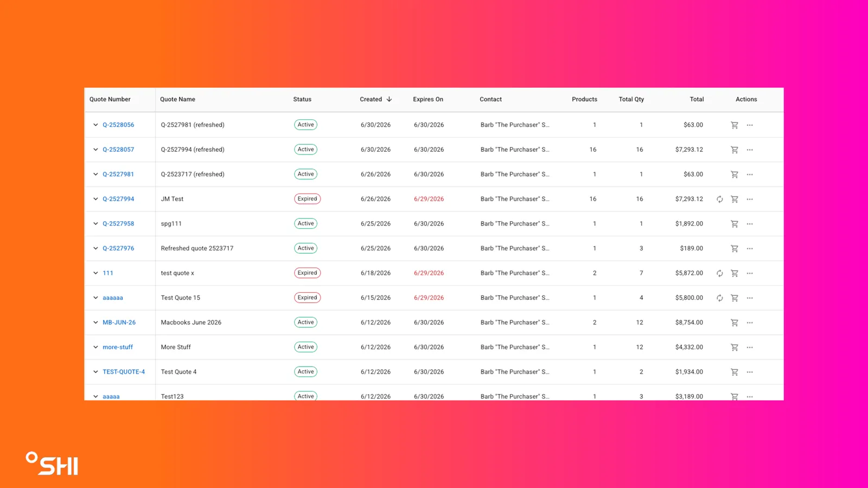Viewport: 868px width, 488px height.
Task: Click the Quote Name column header
Action: click(x=177, y=99)
